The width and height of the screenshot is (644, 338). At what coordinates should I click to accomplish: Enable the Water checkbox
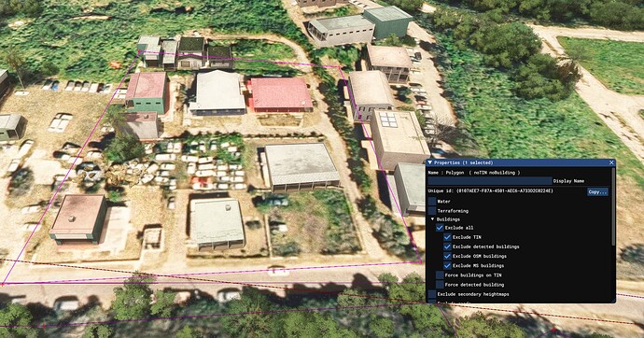pyautogui.click(x=432, y=202)
